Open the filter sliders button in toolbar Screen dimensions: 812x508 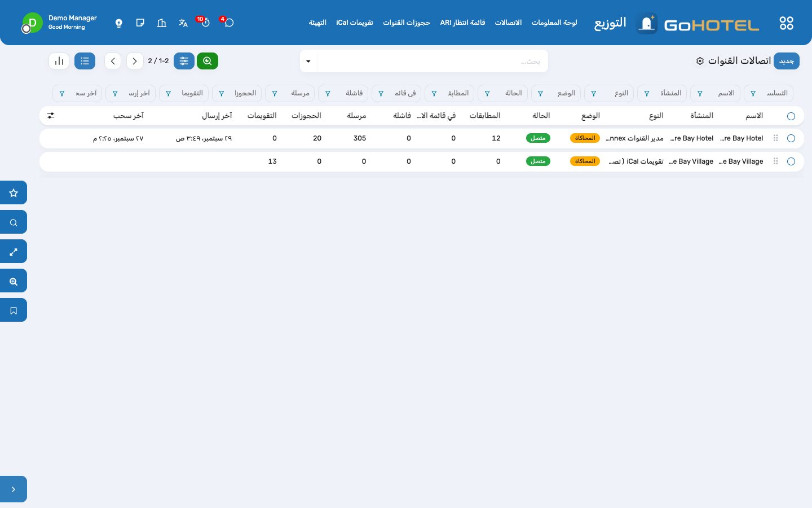pyautogui.click(x=184, y=61)
